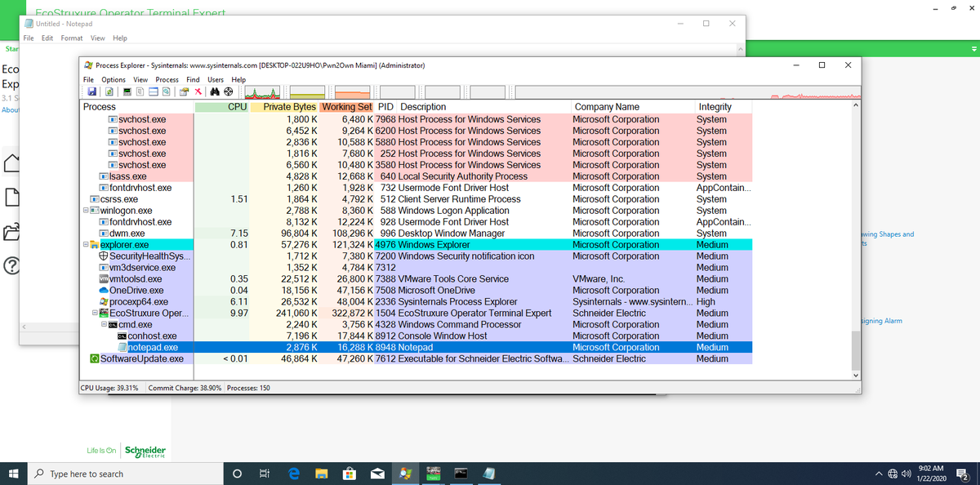Open the Users menu in Process Explorer

216,79
